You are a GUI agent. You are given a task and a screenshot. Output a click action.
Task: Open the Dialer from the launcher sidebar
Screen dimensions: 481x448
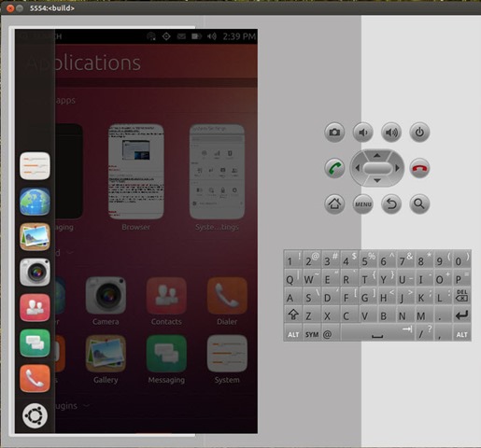click(35, 379)
